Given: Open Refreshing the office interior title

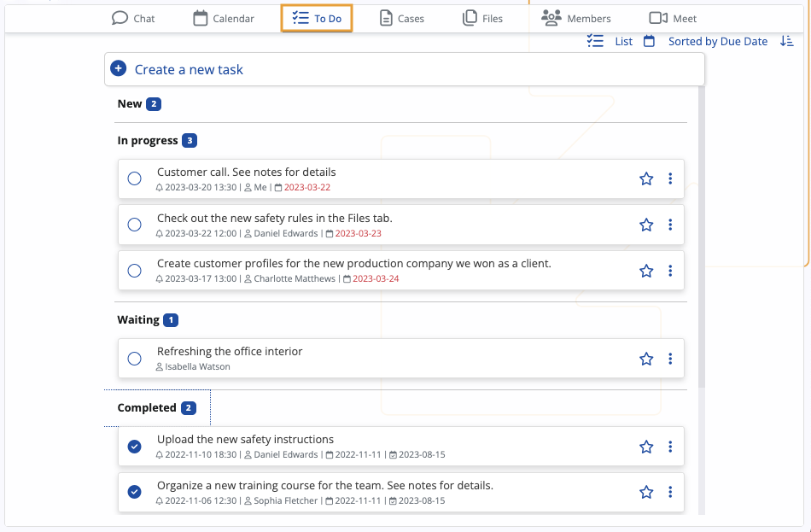Looking at the screenshot, I should click(x=230, y=351).
